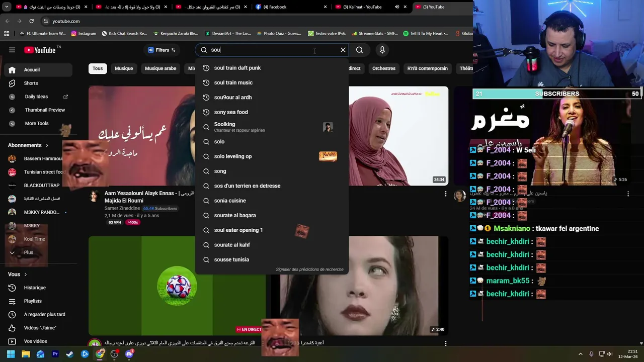
Task: Pick suggestion 'sonia cuisine'
Action: click(x=272, y=201)
